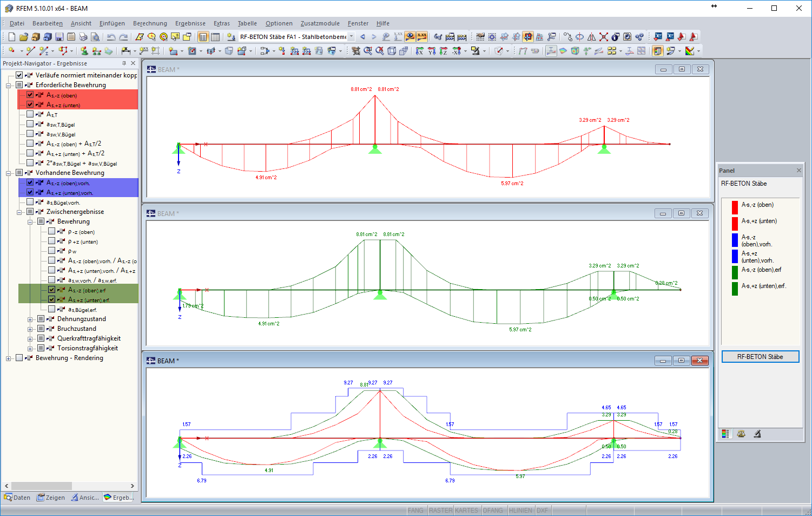Click the filter microscope icon in the Panel
This screenshot has height=516, width=812.
[x=757, y=434]
